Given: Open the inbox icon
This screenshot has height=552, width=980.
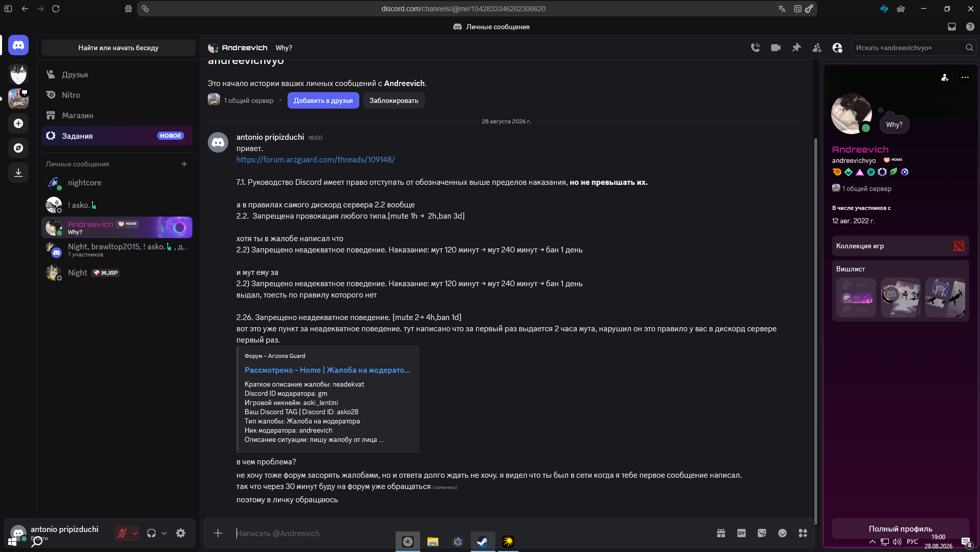Looking at the screenshot, I should pos(952,27).
